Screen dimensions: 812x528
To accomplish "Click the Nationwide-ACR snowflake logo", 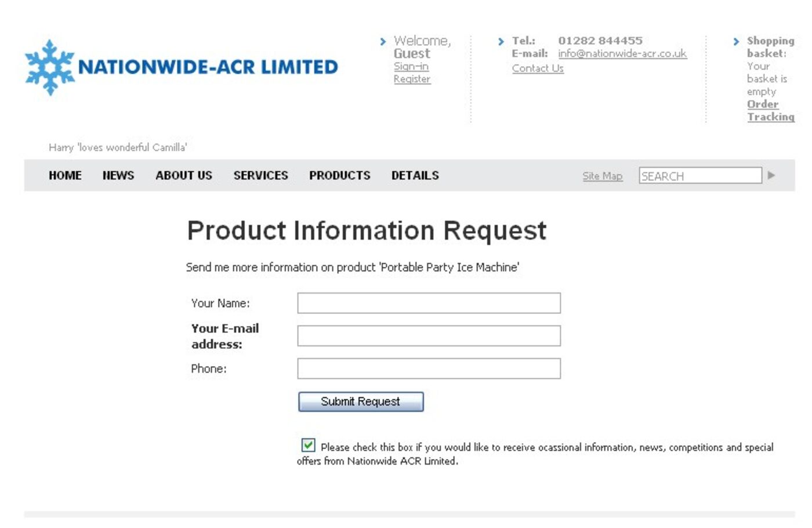I will tap(50, 67).
